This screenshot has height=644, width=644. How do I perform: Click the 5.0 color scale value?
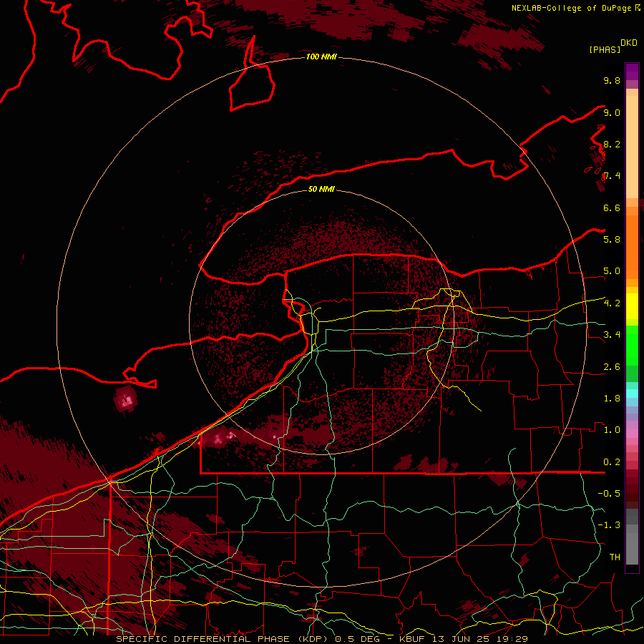click(x=612, y=271)
